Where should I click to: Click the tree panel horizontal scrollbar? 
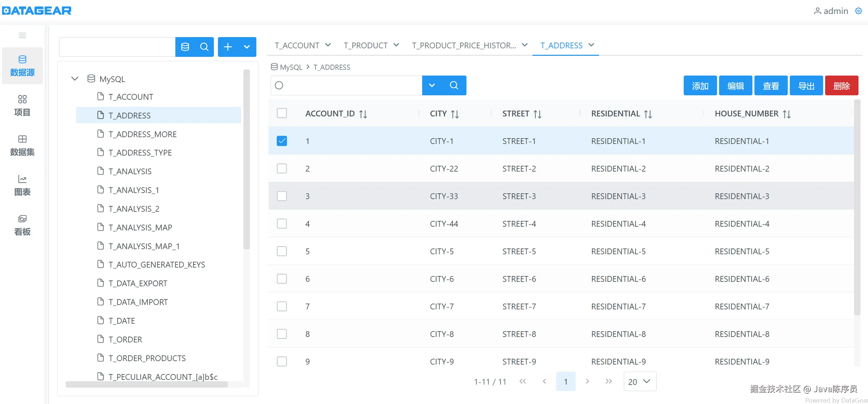pos(147,384)
